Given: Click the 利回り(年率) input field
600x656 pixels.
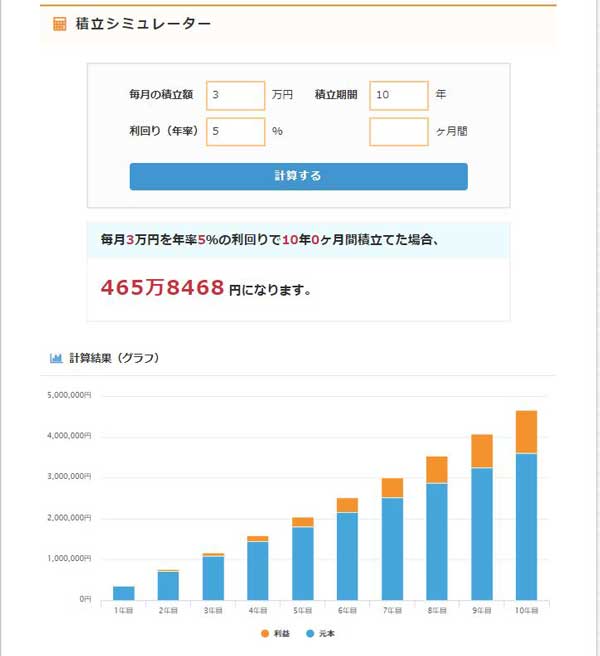Looking at the screenshot, I should pos(235,131).
